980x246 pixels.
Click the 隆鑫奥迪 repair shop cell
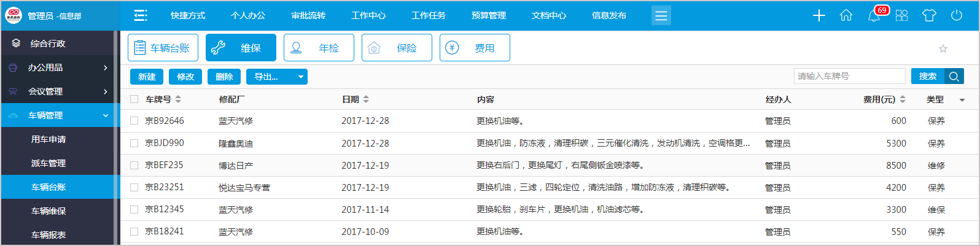(x=236, y=144)
